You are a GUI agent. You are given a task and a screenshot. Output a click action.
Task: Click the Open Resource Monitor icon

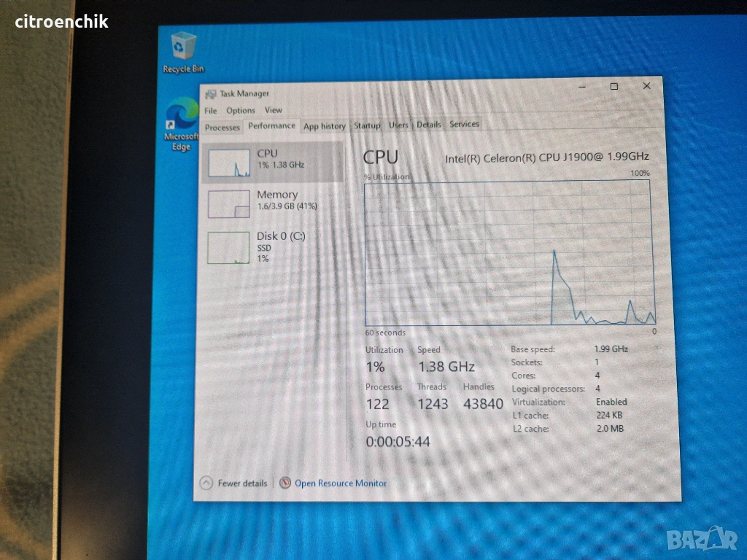pos(285,483)
